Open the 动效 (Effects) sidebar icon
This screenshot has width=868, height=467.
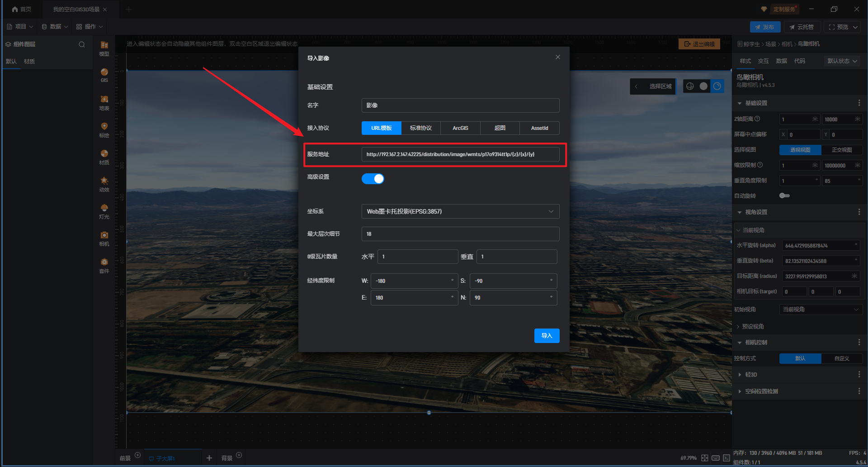[x=104, y=183]
